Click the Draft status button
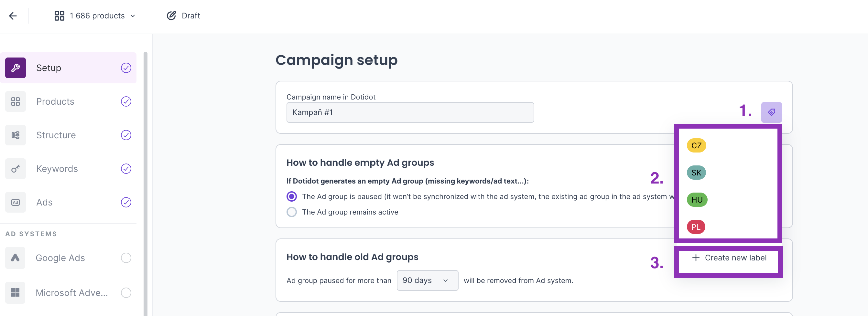Screen dimensions: 868x316 (183, 16)
